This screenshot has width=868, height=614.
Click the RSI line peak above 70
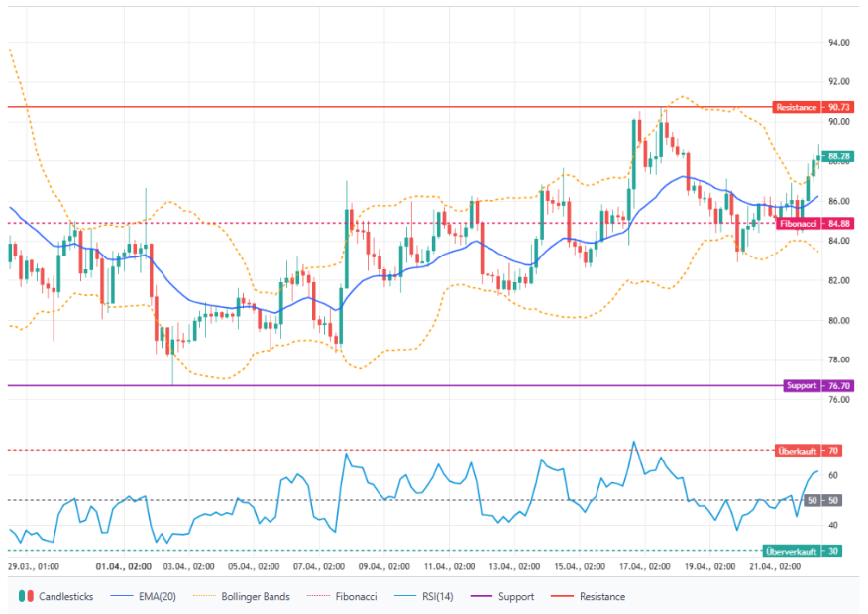click(634, 442)
